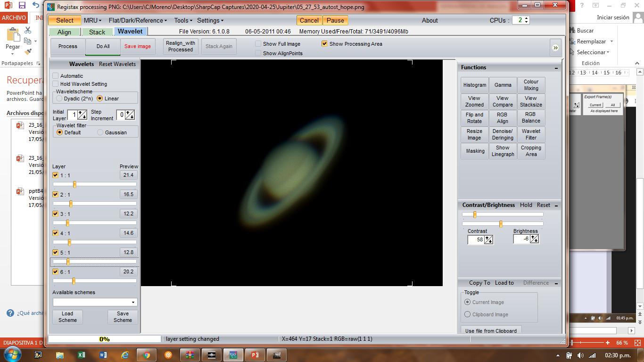Uncheck Show Processing Area
644x362 pixels.
(324, 44)
